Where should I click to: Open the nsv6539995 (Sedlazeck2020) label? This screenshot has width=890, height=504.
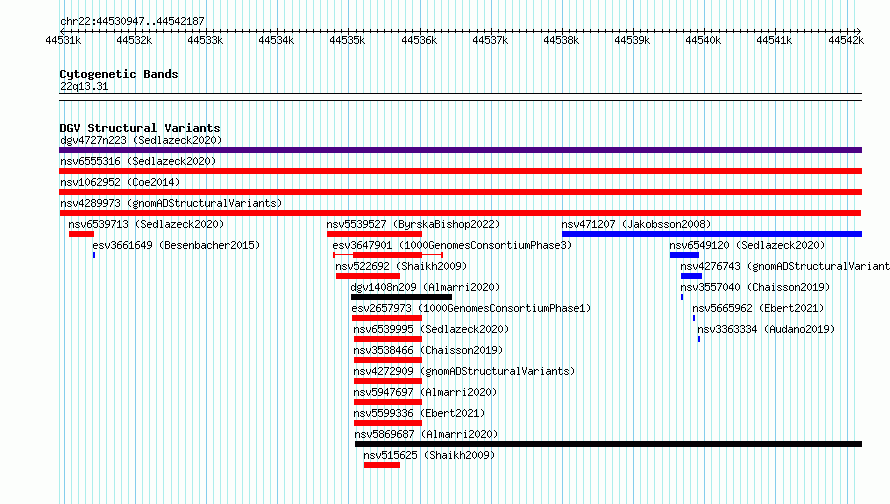click(431, 329)
